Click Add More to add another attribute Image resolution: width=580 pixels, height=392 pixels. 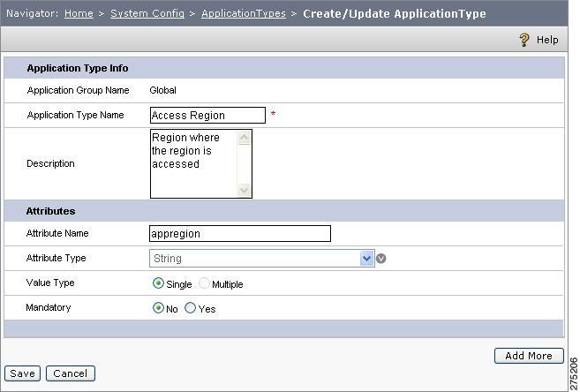pyautogui.click(x=529, y=356)
